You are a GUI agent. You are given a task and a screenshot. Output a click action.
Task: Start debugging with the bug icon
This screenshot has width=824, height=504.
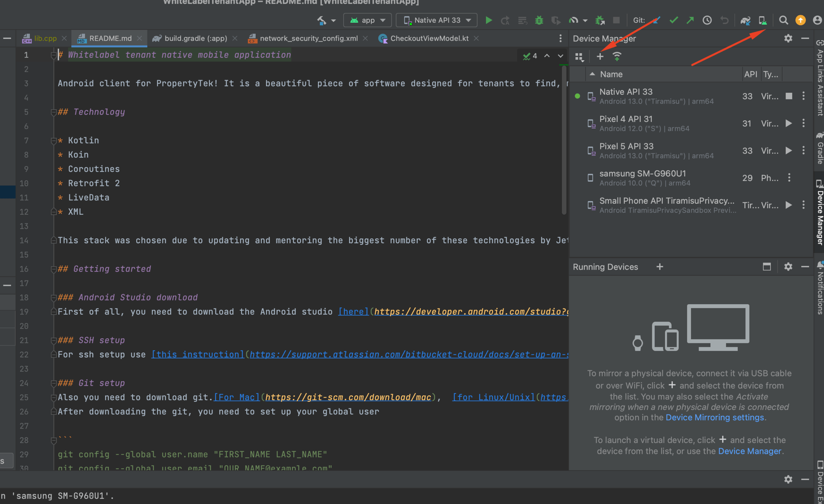pyautogui.click(x=539, y=20)
